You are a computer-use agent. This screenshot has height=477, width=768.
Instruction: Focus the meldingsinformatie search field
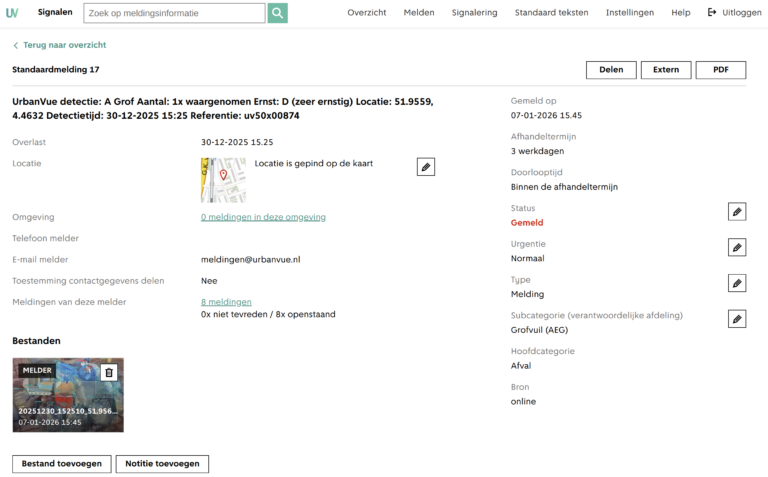(x=174, y=13)
